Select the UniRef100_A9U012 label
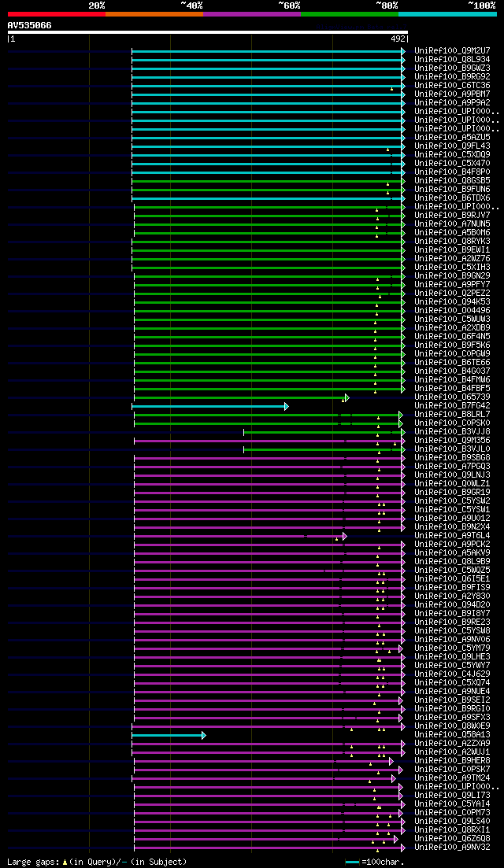Image resolution: width=504 pixels, height=868 pixels. click(452, 518)
